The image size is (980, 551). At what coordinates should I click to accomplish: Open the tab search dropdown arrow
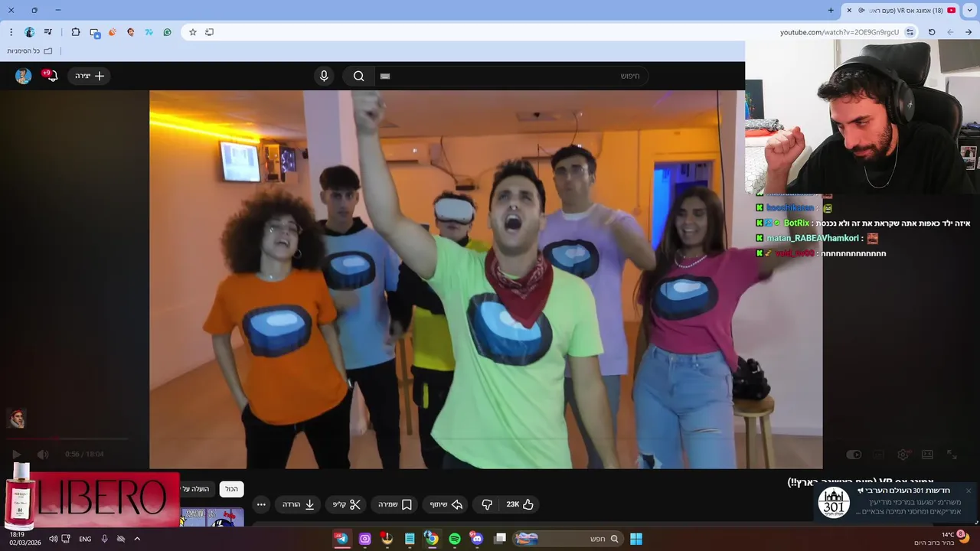tap(971, 10)
